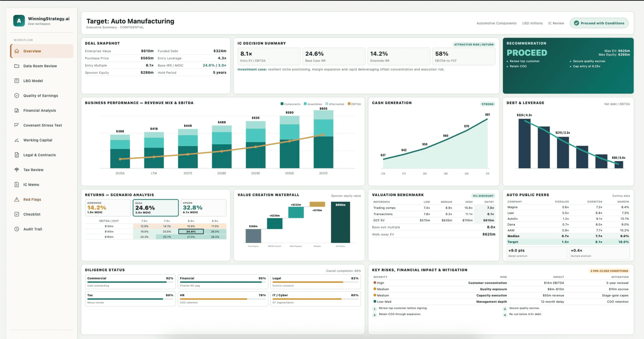Click the checkmark icon in Proceed with Conditions

tap(576, 23)
